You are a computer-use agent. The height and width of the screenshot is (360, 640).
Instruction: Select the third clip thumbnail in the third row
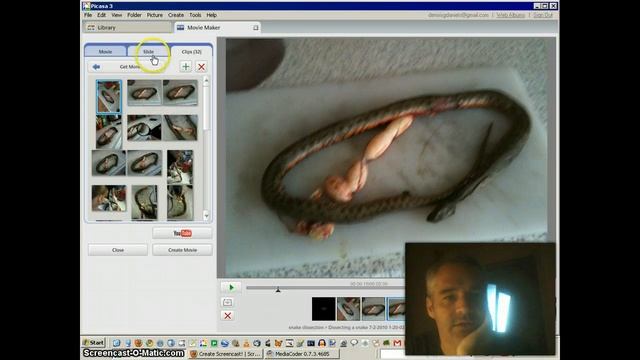(x=180, y=167)
